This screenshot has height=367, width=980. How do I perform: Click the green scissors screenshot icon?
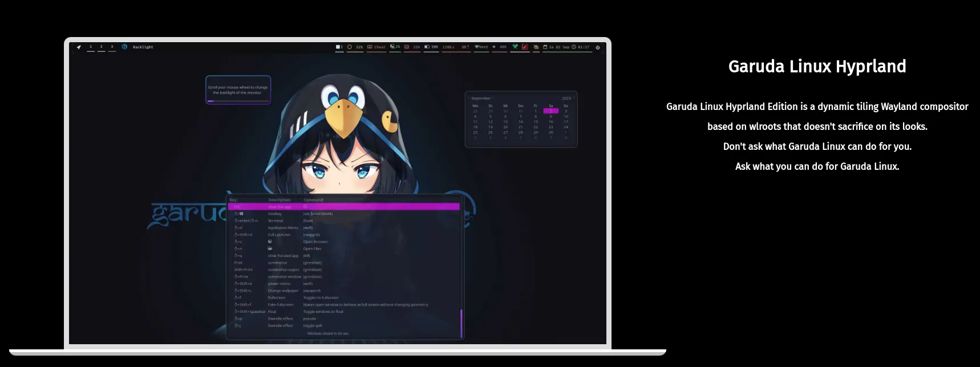[515, 47]
